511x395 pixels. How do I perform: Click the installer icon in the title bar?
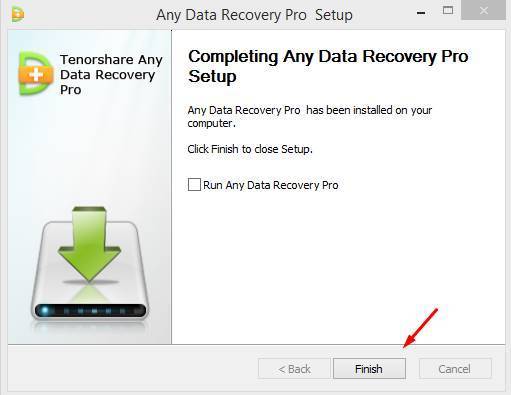(18, 14)
